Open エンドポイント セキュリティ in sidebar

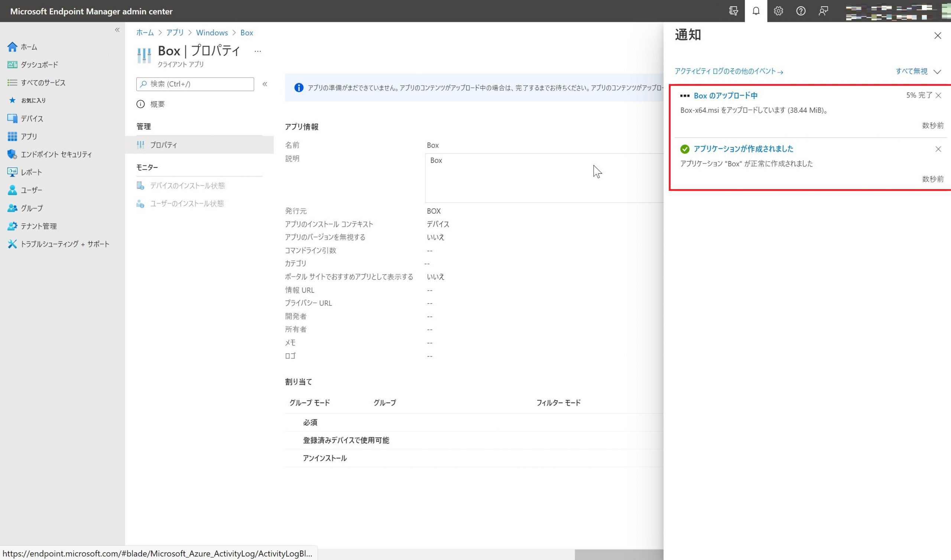point(56,154)
